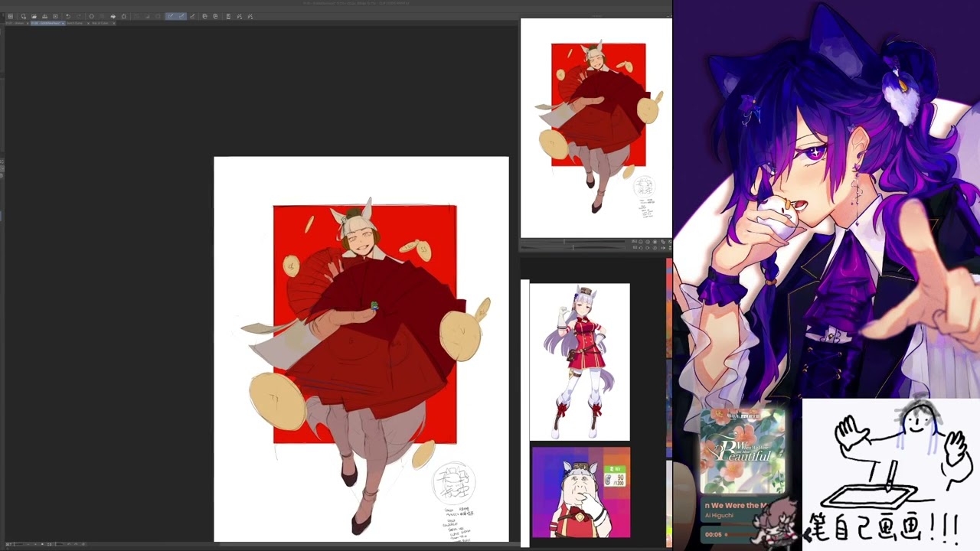980x551 pixels.
Task: Select the thinking man meme reference image
Action: coord(581,492)
